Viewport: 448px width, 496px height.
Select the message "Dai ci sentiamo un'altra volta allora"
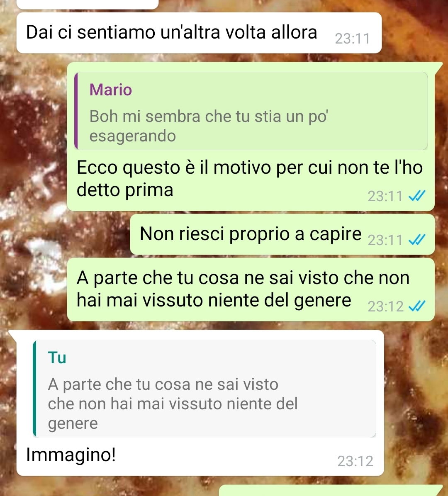[171, 32]
